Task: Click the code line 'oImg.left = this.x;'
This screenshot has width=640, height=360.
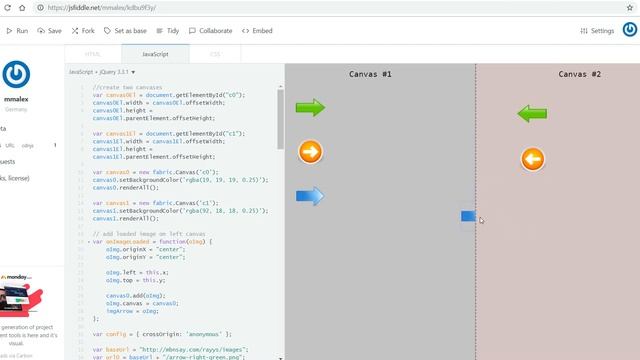Action: pos(137,272)
